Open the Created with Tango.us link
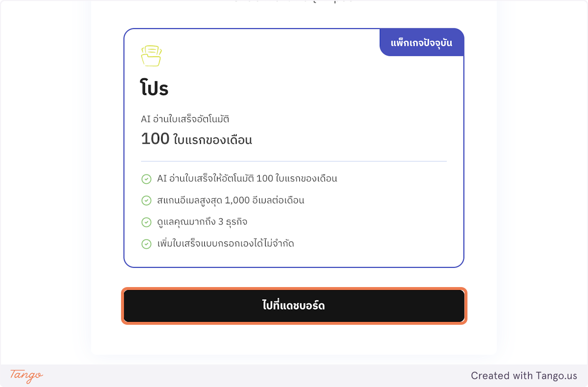This screenshot has height=387, width=588. [x=524, y=376]
